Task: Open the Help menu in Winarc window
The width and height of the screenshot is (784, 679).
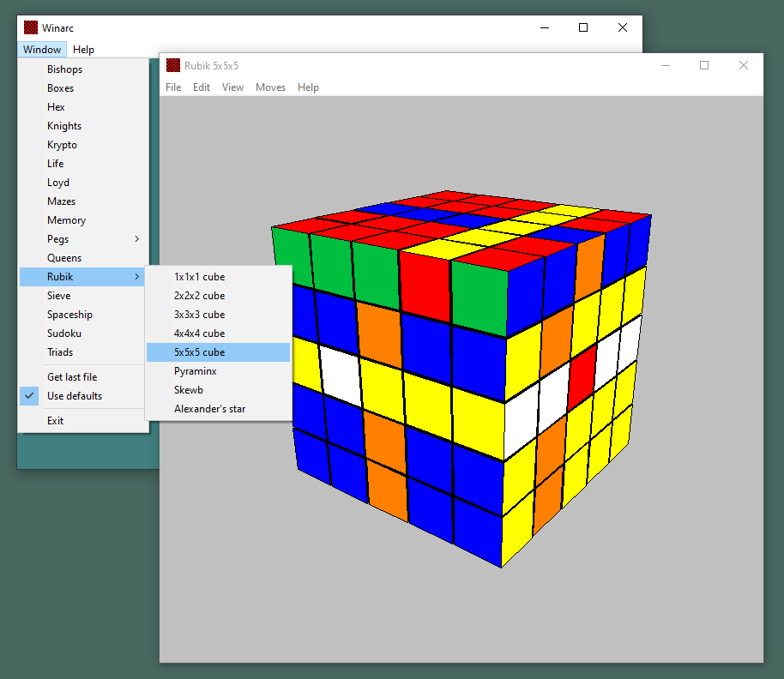Action: (x=83, y=50)
